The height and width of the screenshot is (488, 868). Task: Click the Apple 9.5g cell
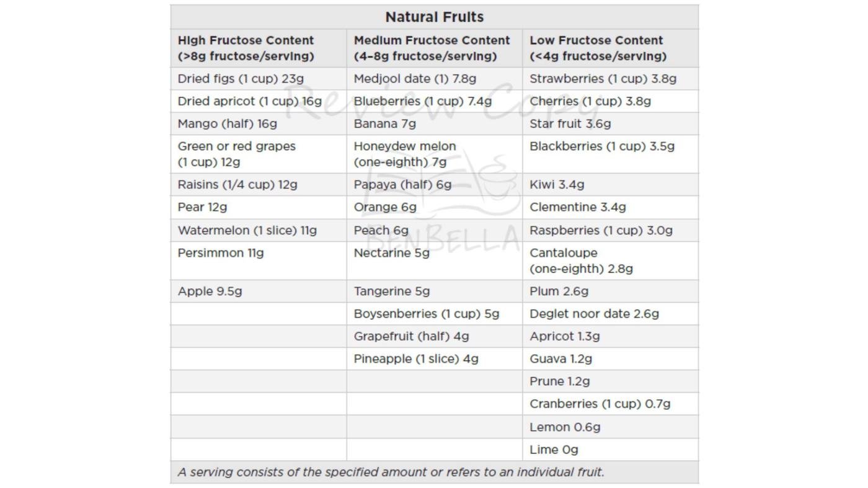click(x=210, y=291)
